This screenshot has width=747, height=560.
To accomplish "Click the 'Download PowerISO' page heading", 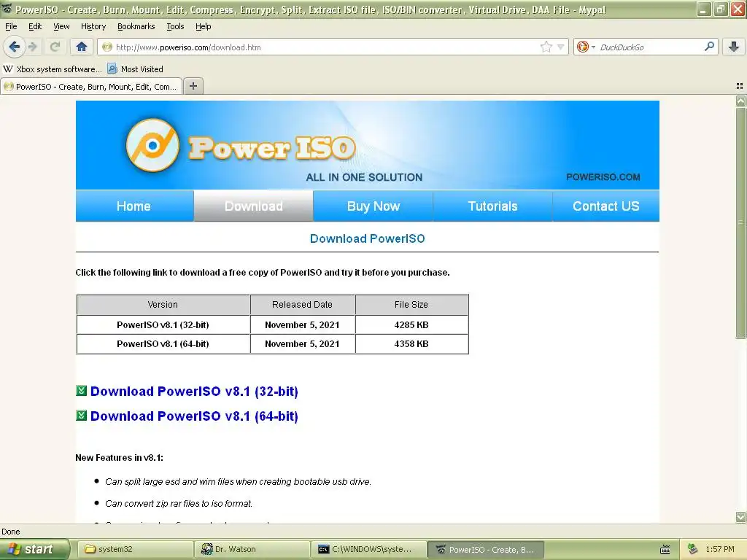I will 368,238.
